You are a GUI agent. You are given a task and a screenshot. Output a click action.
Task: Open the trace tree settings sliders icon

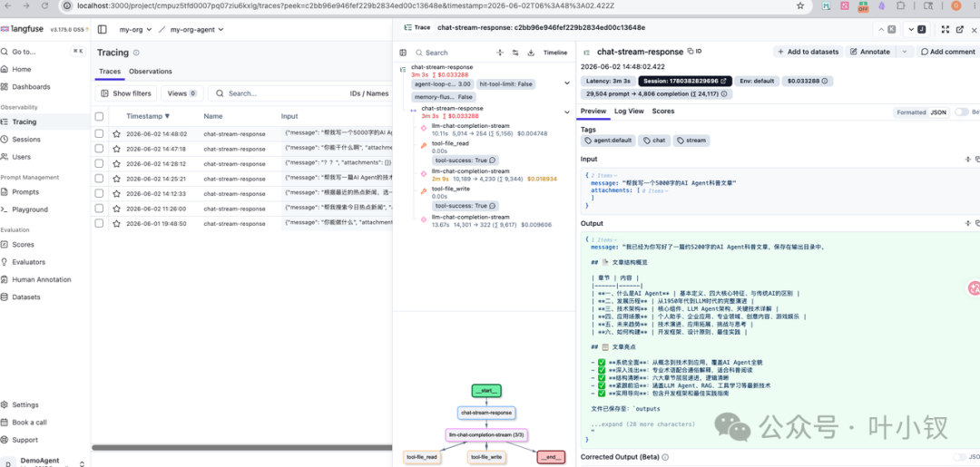(515, 54)
